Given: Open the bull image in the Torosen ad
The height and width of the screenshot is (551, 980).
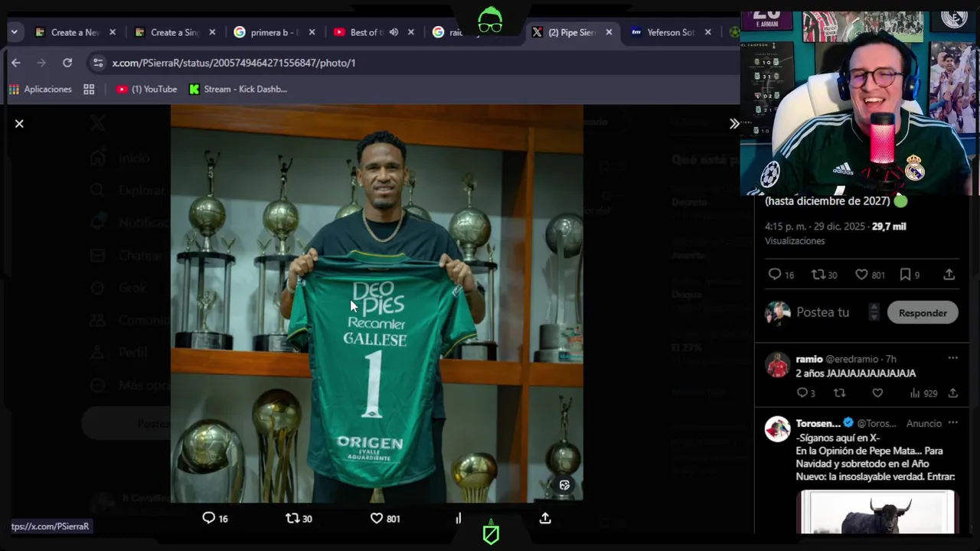Looking at the screenshot, I should click(x=877, y=511).
